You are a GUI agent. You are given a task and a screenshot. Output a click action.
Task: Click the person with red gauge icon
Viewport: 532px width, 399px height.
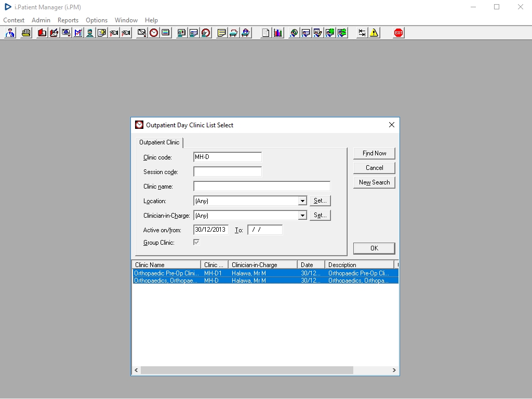click(x=206, y=33)
